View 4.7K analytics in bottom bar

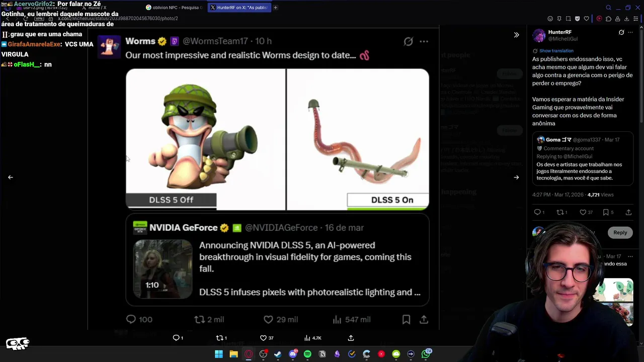point(312,338)
